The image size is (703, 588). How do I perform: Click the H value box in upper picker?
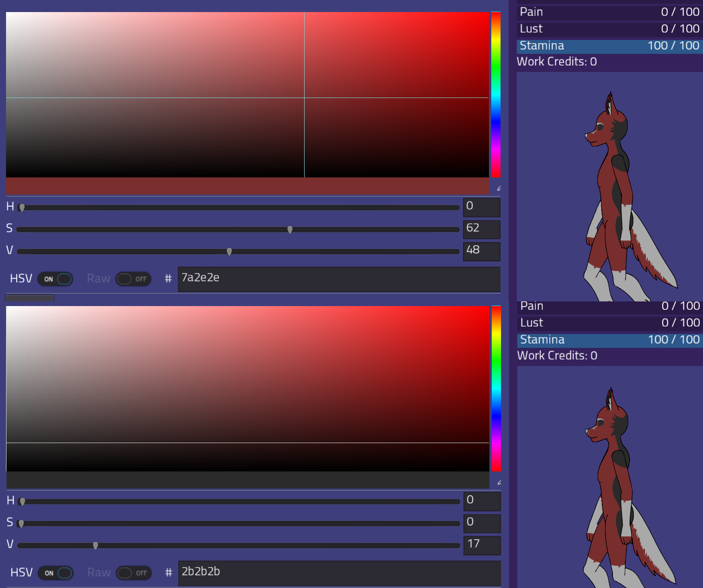(x=482, y=207)
